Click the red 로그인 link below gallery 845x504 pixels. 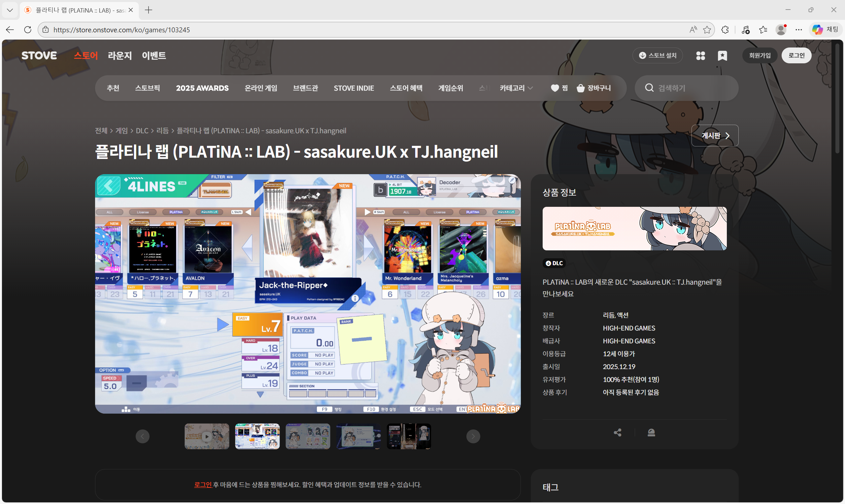(x=203, y=485)
